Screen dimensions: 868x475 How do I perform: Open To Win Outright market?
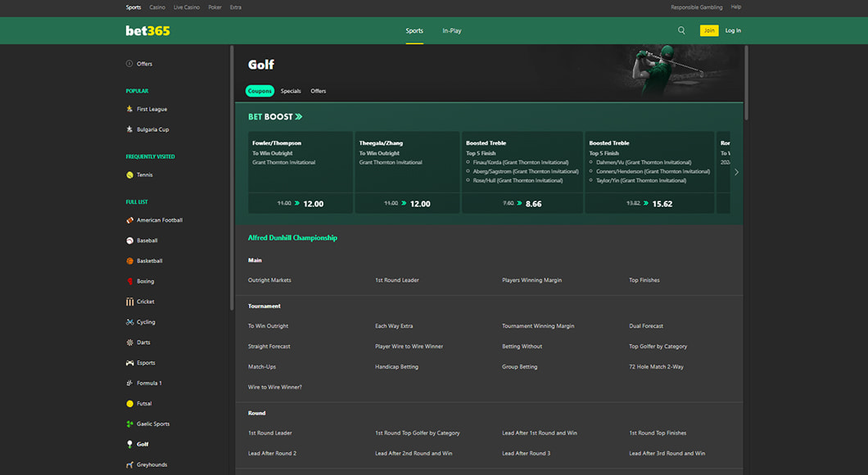[x=268, y=326]
